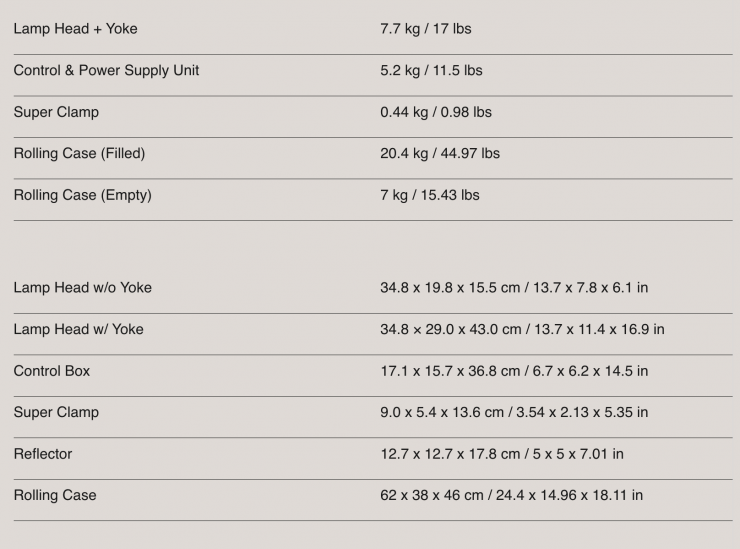This screenshot has width=740, height=549.
Task: Click the Rolling Case (Filled) label
Action: [x=79, y=153]
